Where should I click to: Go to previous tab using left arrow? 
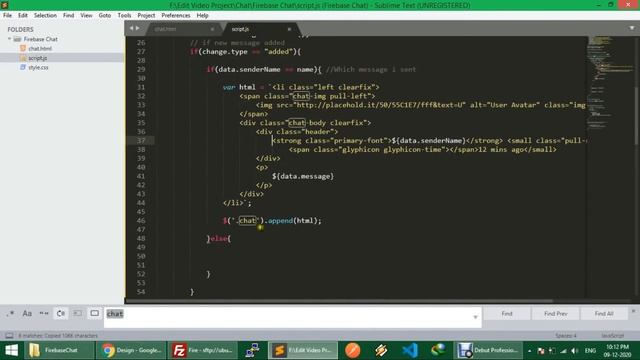click(x=131, y=28)
